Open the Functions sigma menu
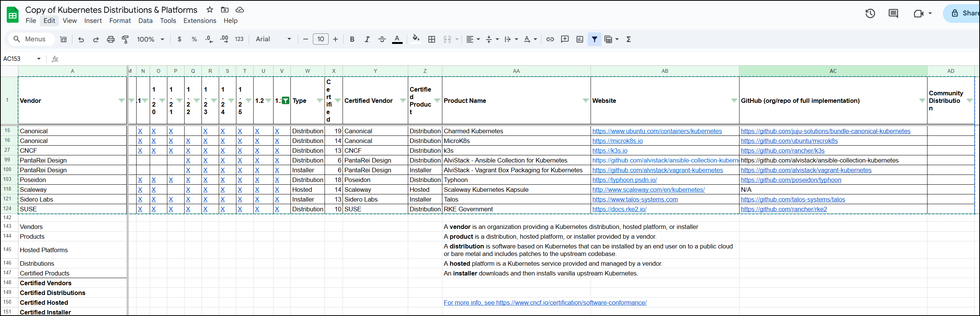The width and height of the screenshot is (980, 316). [628, 39]
